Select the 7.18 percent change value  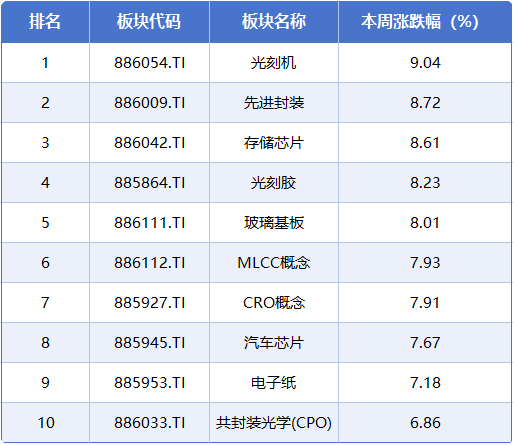[x=425, y=383]
